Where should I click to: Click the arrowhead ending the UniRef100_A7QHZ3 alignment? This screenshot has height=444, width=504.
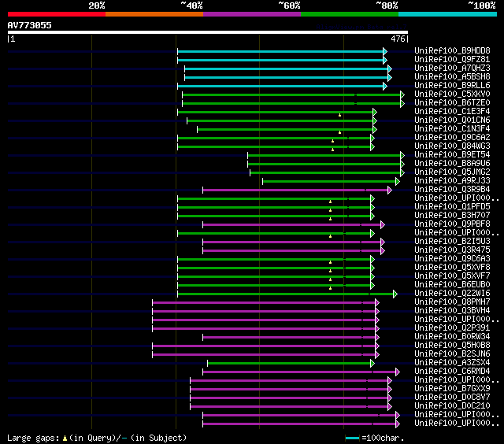click(390, 68)
